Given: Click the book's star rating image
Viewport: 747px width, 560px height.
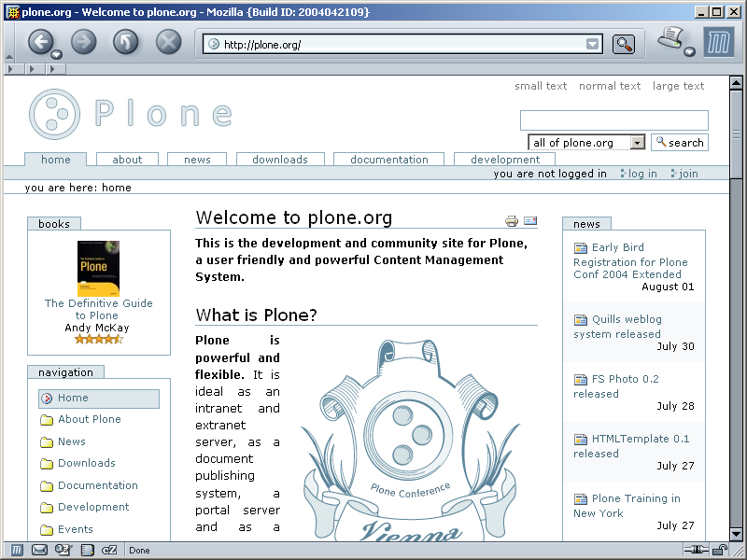Looking at the screenshot, I should [99, 340].
